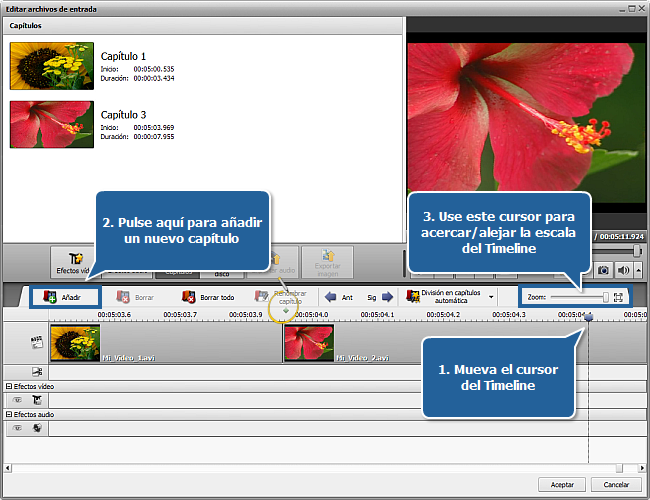
Task: Collapse the Efectos audio section
Action: (9, 414)
